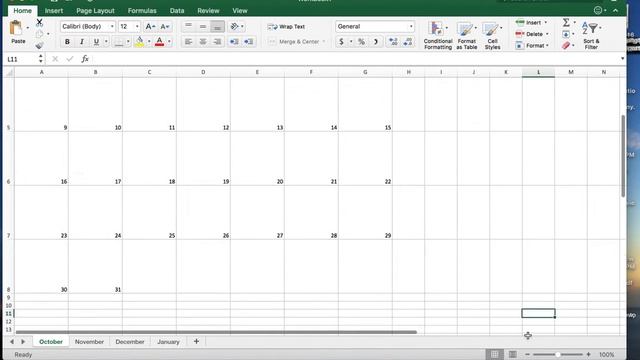Click the Cut scissors icon
The width and height of the screenshot is (640, 360).
click(x=39, y=22)
